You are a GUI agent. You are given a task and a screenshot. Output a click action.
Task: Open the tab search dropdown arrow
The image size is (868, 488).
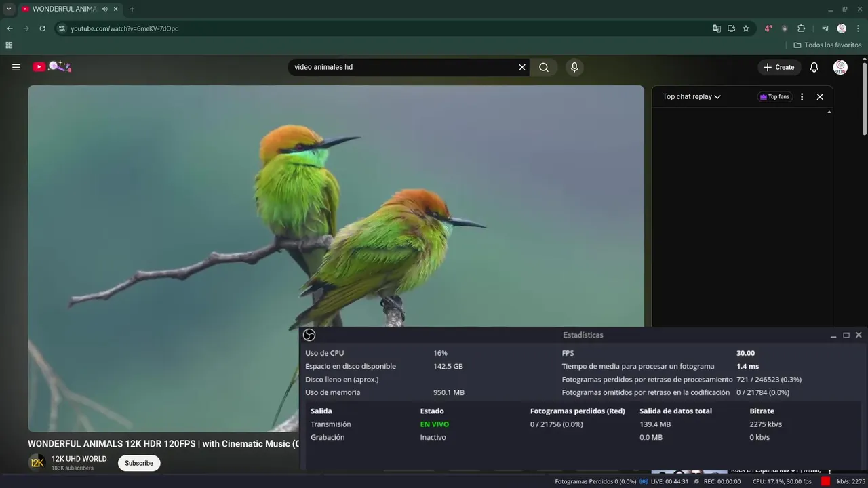[9, 9]
